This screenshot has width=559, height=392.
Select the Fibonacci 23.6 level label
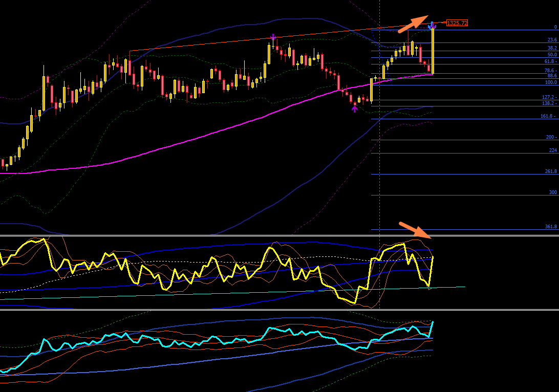click(552, 40)
